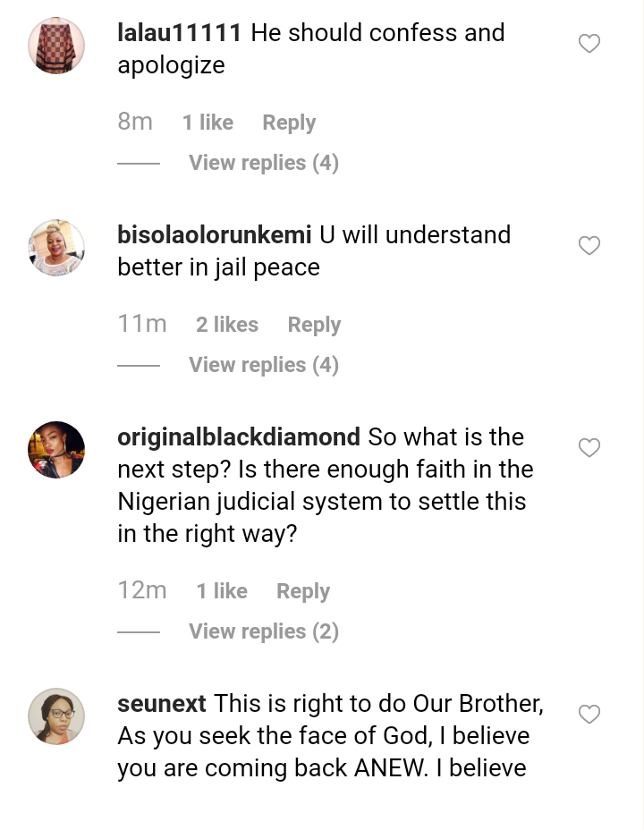Reply to lalau11111's comment
Image resolution: width=644 pixels, height=830 pixels.
point(289,123)
